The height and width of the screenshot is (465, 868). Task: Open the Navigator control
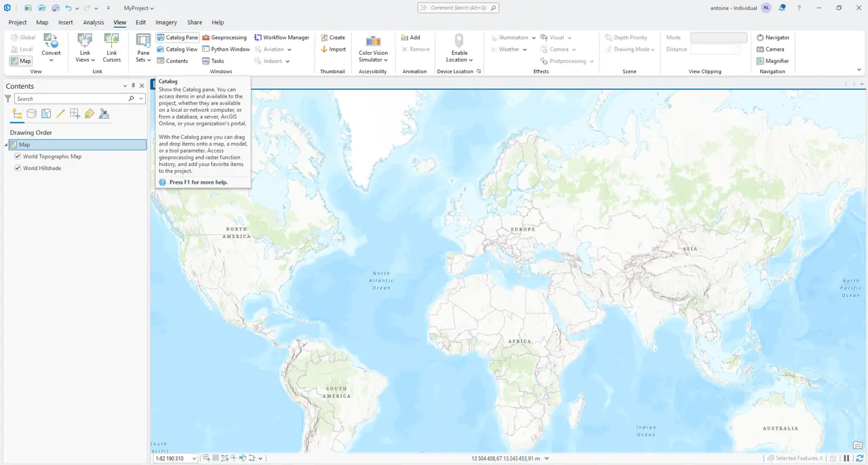pos(772,37)
